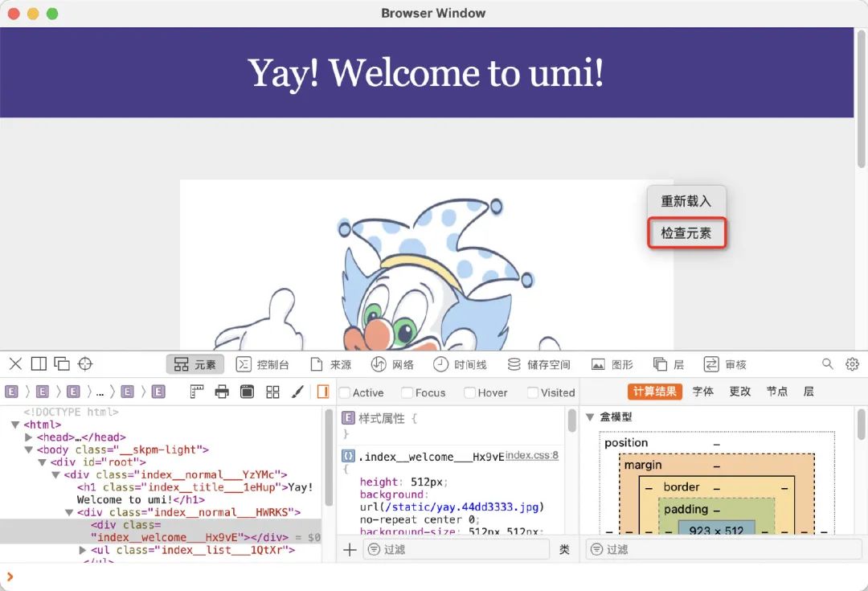Select the 节点 sidebar tab
This screenshot has width=868, height=591.
776,392
